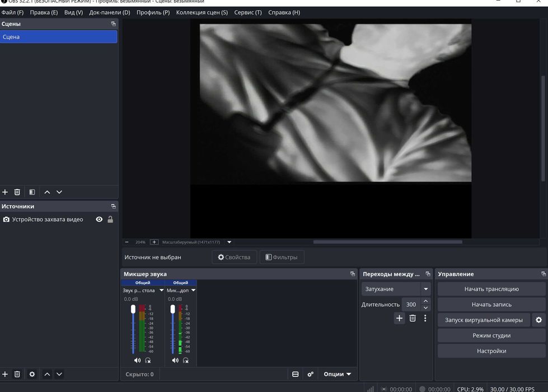
Task: Click the preview horizontal scrollbar
Action: coord(387,241)
